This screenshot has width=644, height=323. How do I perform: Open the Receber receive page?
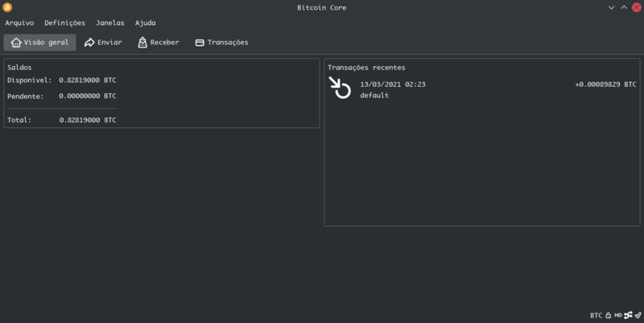(x=159, y=43)
